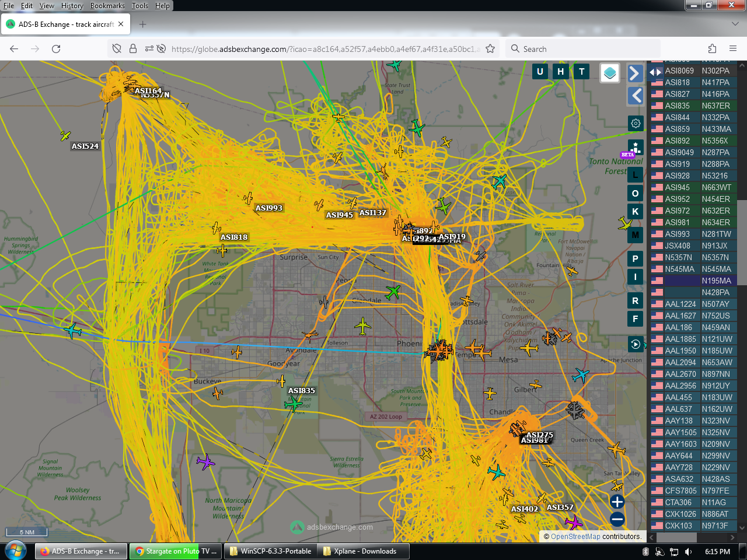Toggle the K map button
The image size is (747, 560).
click(x=636, y=212)
